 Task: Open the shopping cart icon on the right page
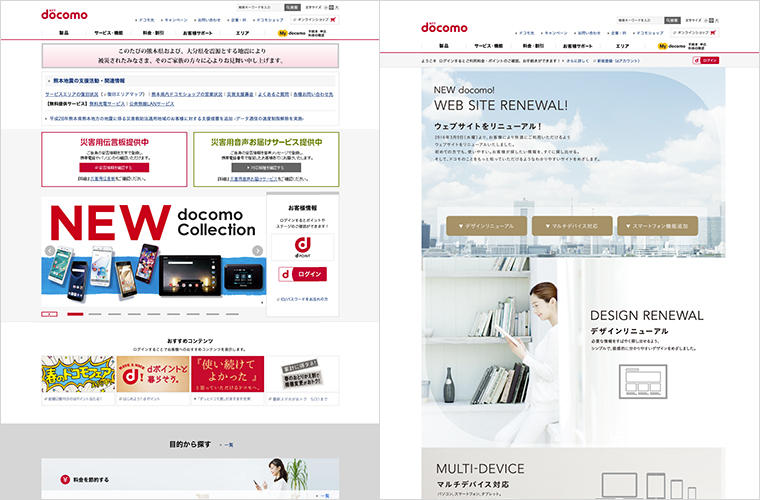[713, 32]
